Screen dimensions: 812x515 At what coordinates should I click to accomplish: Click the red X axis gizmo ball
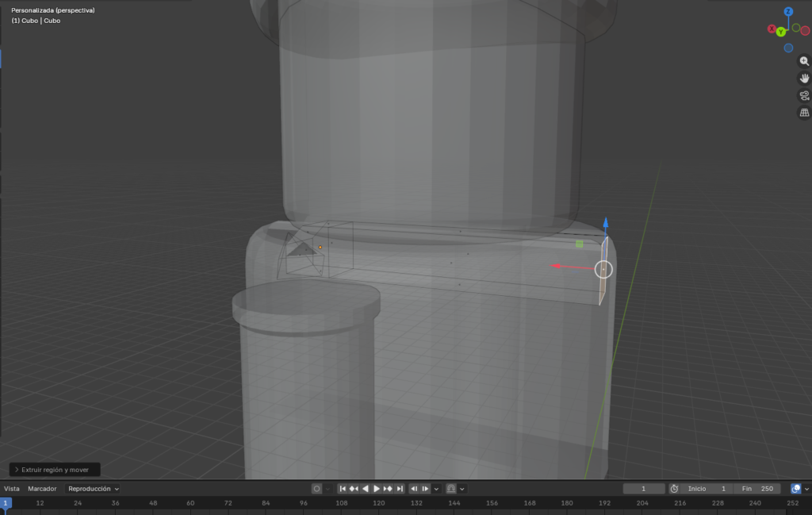(x=772, y=29)
